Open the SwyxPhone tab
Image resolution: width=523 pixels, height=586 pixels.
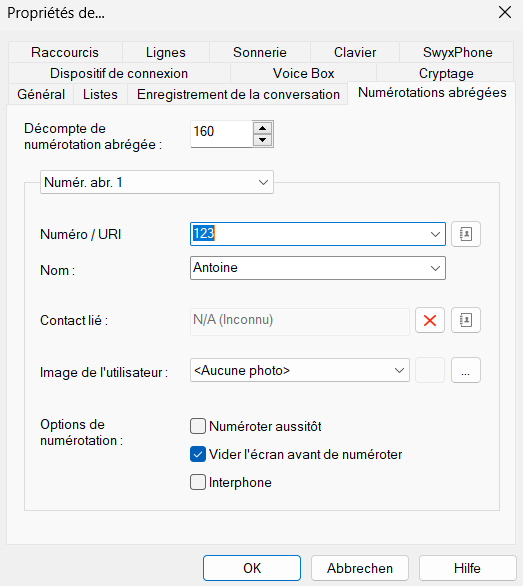click(x=457, y=52)
